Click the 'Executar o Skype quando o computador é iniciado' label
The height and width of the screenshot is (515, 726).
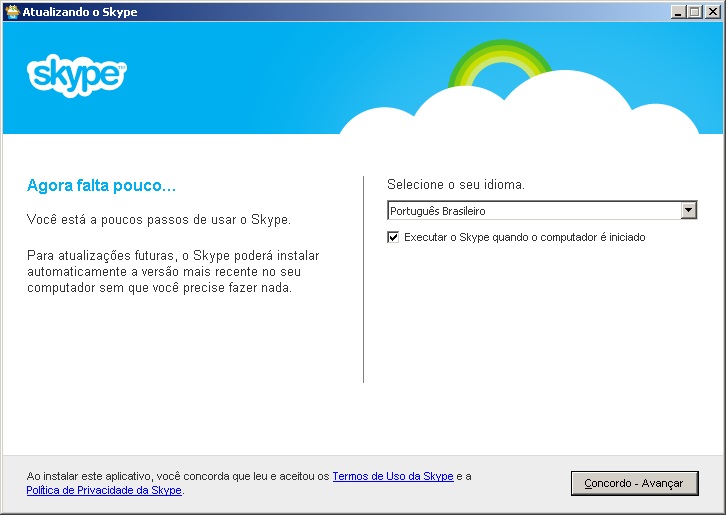(524, 238)
